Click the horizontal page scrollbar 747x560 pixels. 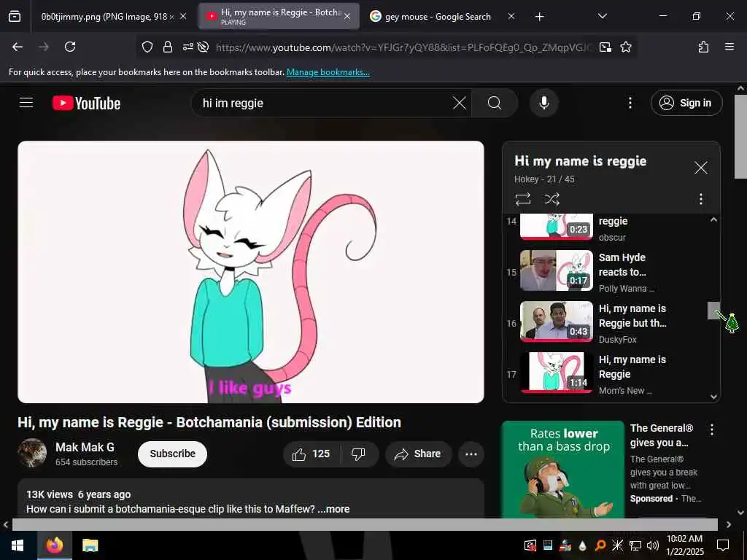pos(365,524)
